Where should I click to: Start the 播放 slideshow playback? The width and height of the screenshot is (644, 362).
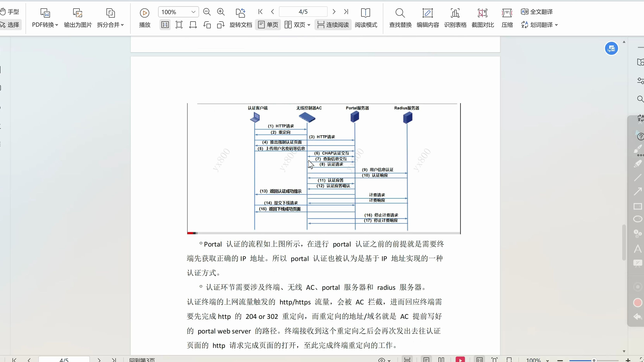pos(144,18)
